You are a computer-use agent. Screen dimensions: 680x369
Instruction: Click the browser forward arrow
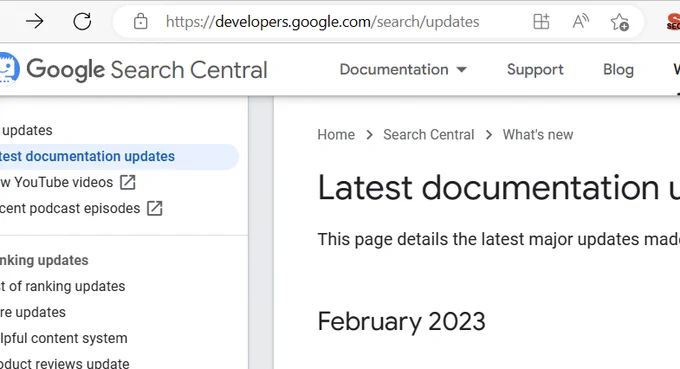coord(35,21)
